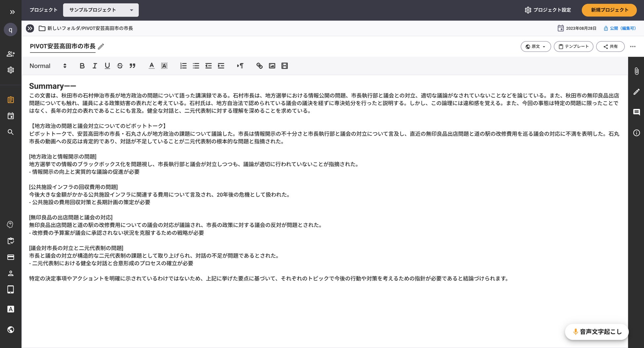Click the pencil icon in the right panel
The image size is (644, 348).
point(636,92)
